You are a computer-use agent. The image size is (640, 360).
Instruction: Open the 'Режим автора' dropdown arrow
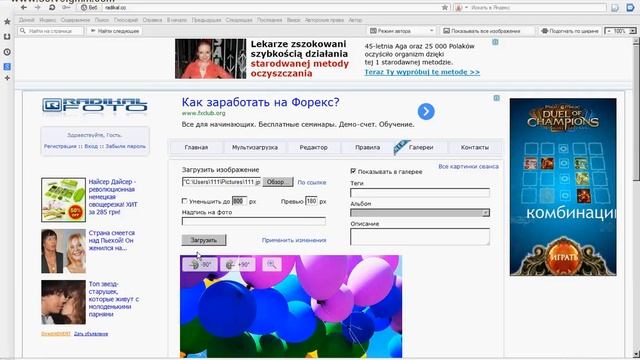(x=431, y=31)
